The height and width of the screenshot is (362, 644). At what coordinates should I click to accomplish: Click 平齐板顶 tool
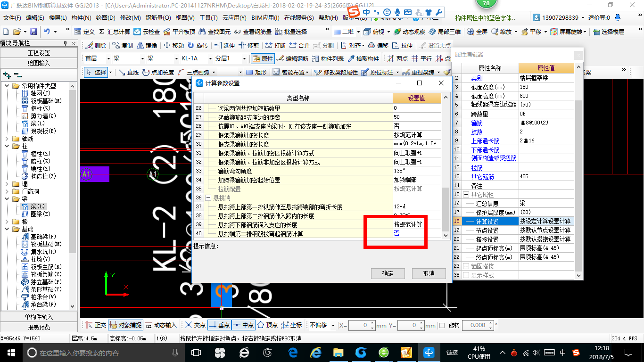179,32
